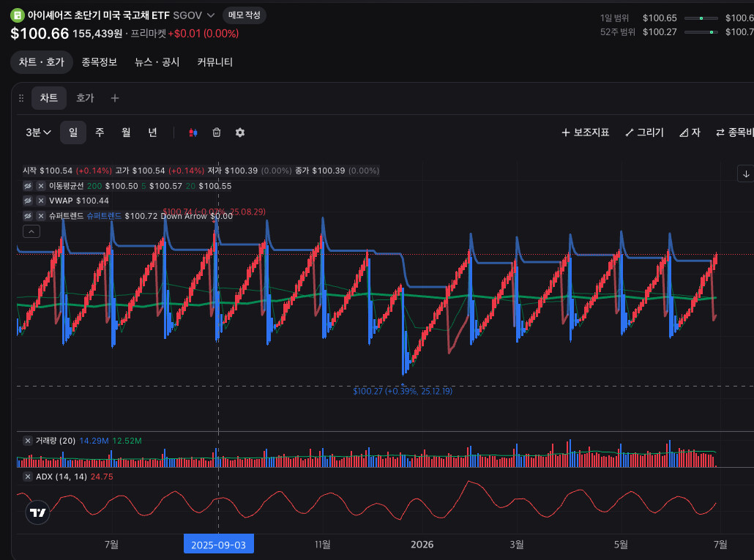Click the 5월 time axis label
The width and height of the screenshot is (754, 560).
tap(621, 545)
